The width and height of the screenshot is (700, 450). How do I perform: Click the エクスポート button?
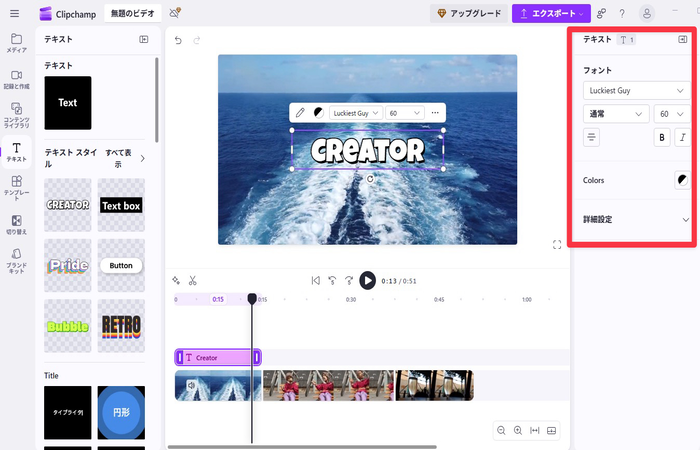click(551, 13)
